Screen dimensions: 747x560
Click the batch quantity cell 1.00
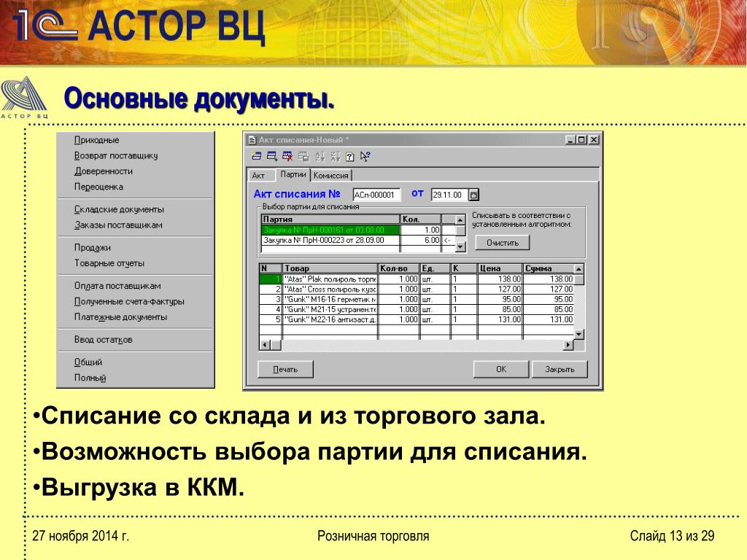point(421,230)
